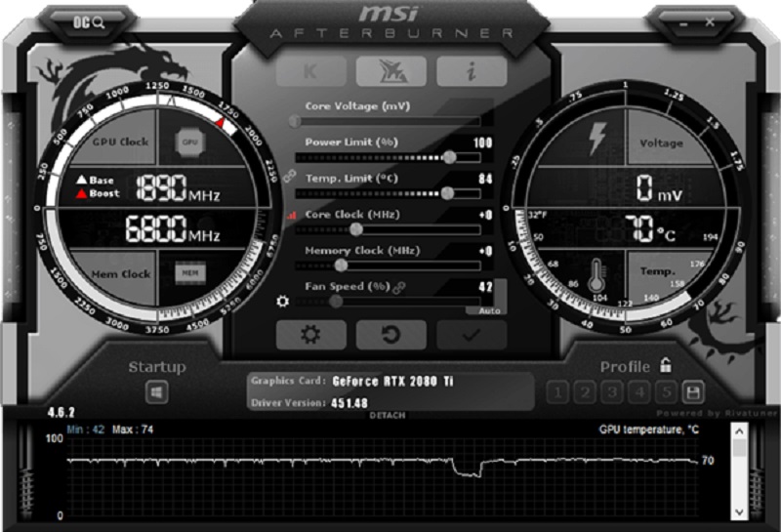
Task: Click the red Boost triangle legend
Action: [81, 194]
